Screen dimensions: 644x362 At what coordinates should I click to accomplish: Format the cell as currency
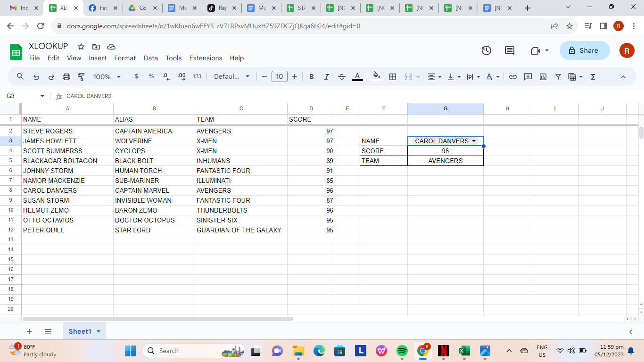pyautogui.click(x=136, y=76)
